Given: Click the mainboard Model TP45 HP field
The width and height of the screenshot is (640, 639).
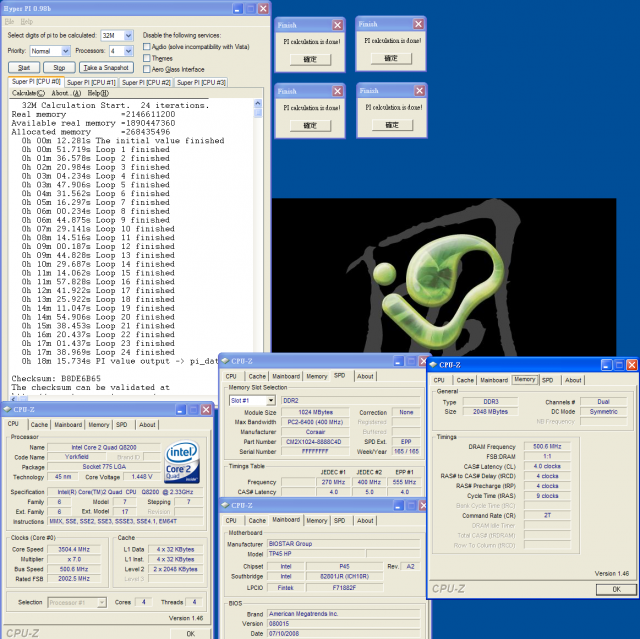Looking at the screenshot, I should tap(316, 554).
